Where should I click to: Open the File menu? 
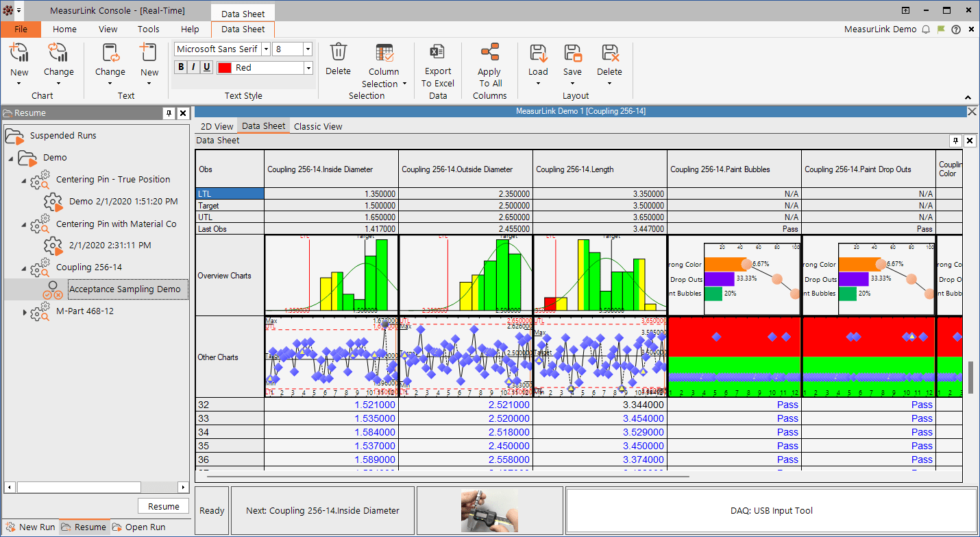tap(21, 29)
